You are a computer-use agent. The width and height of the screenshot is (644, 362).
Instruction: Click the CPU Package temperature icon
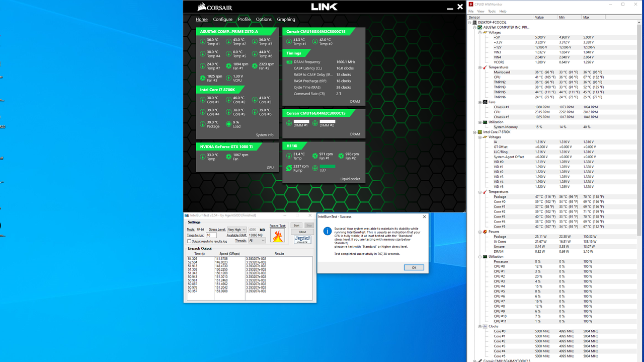coord(202,124)
